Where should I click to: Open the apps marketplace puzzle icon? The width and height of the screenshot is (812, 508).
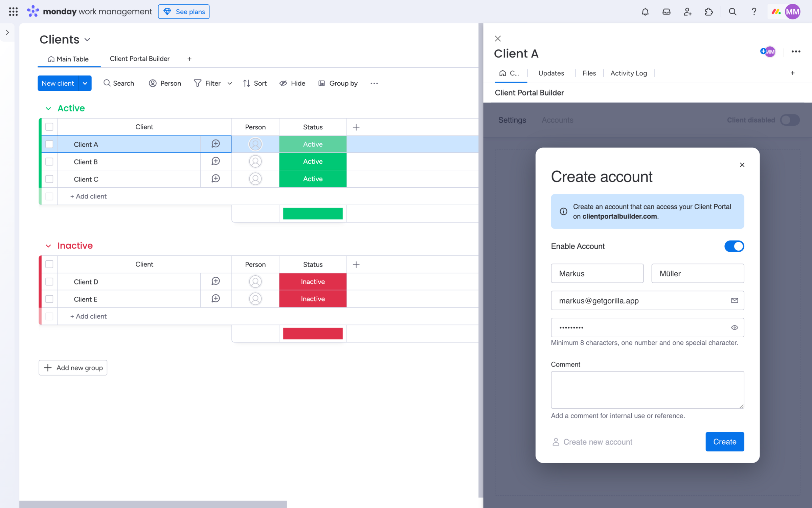(709, 12)
